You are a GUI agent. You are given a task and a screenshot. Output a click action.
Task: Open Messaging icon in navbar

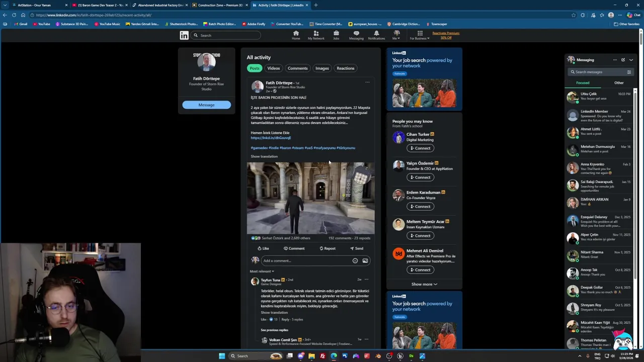(356, 35)
